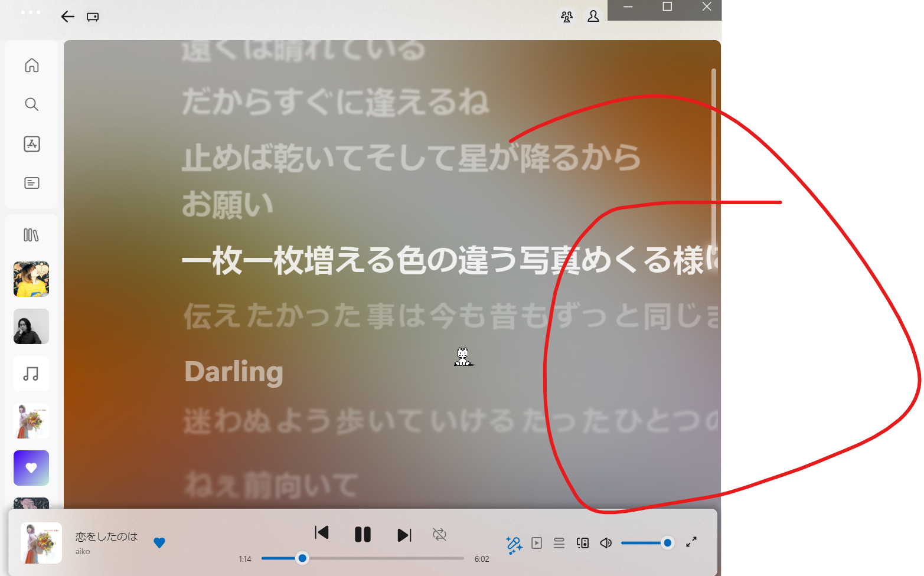Navigate back with the arrow
The height and width of the screenshot is (576, 924).
click(67, 17)
